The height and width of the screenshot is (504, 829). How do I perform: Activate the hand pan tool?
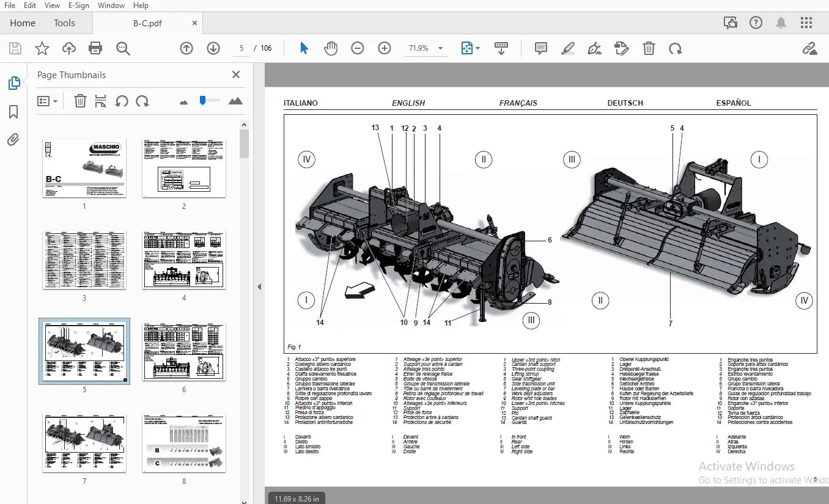click(x=331, y=48)
